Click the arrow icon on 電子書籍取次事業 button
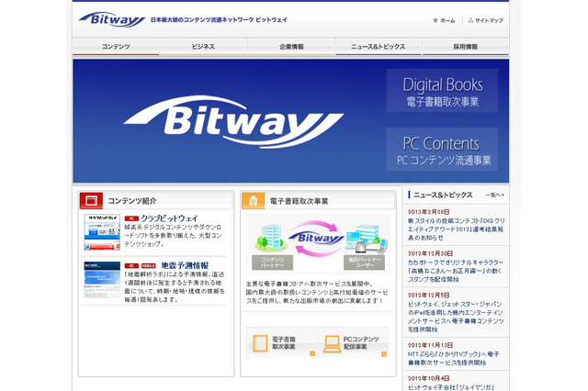The height and width of the screenshot is (391, 588). (312, 353)
